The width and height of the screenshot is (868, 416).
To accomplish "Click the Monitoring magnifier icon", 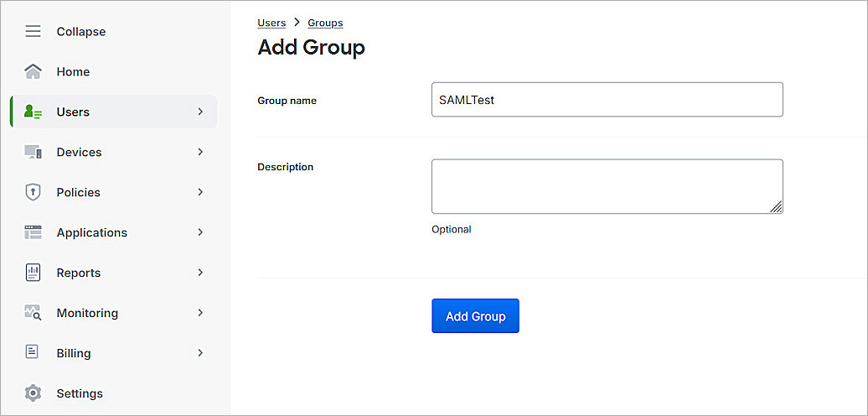I will click(33, 313).
